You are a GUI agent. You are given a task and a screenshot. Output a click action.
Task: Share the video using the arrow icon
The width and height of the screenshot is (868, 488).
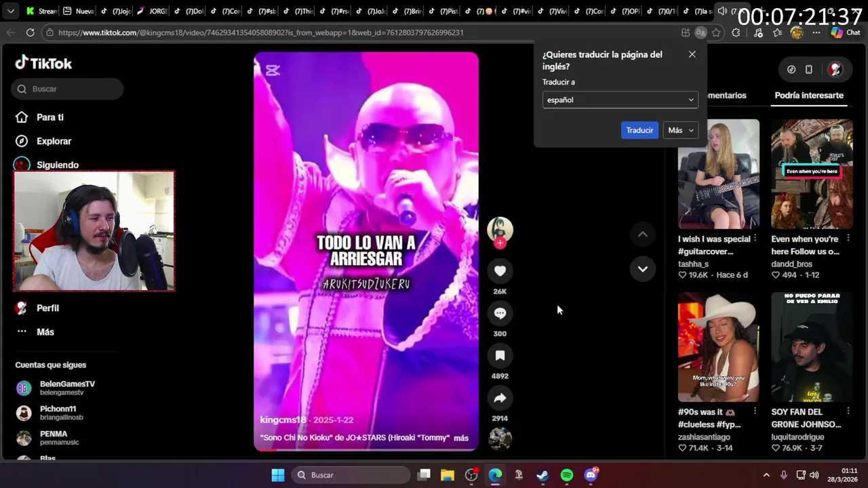tap(500, 398)
